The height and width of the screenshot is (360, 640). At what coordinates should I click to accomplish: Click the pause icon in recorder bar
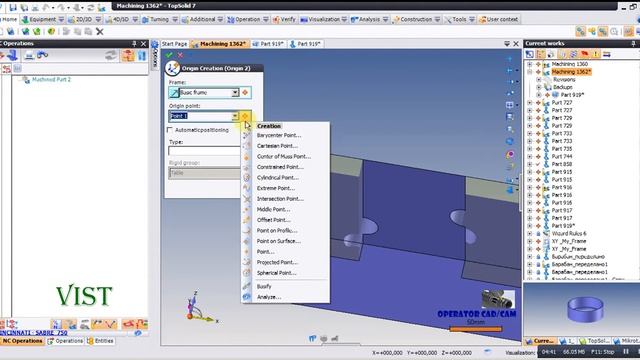click(x=626, y=351)
